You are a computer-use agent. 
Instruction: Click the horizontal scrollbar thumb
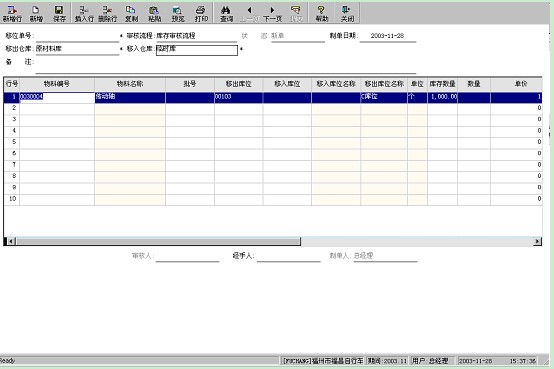pyautogui.click(x=158, y=241)
